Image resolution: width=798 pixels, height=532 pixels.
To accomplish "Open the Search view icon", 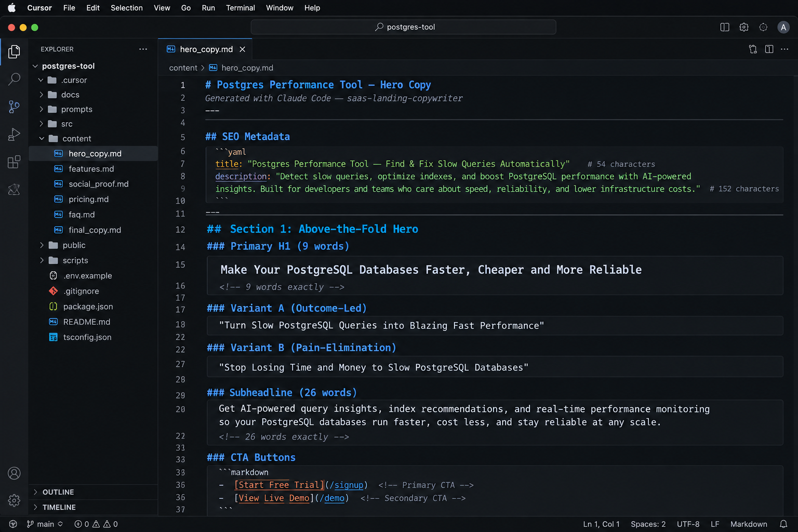I will (x=14, y=79).
